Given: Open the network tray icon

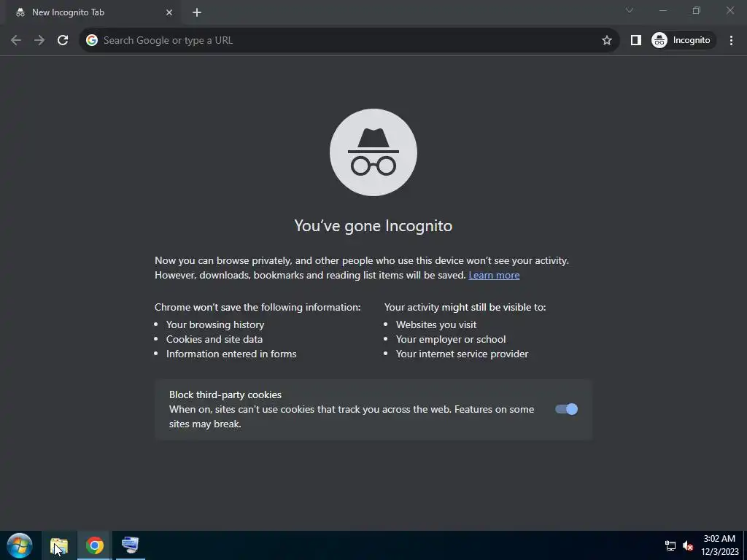Looking at the screenshot, I should [x=670, y=545].
